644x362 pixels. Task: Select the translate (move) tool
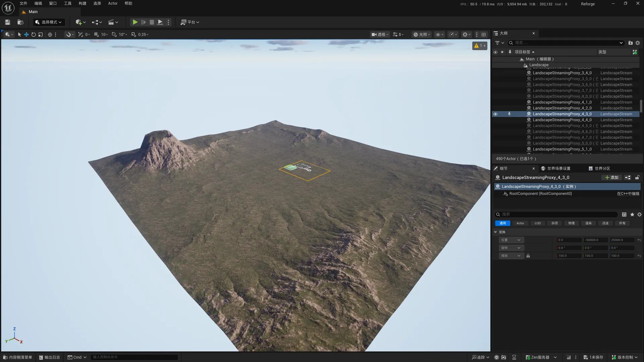tap(26, 35)
